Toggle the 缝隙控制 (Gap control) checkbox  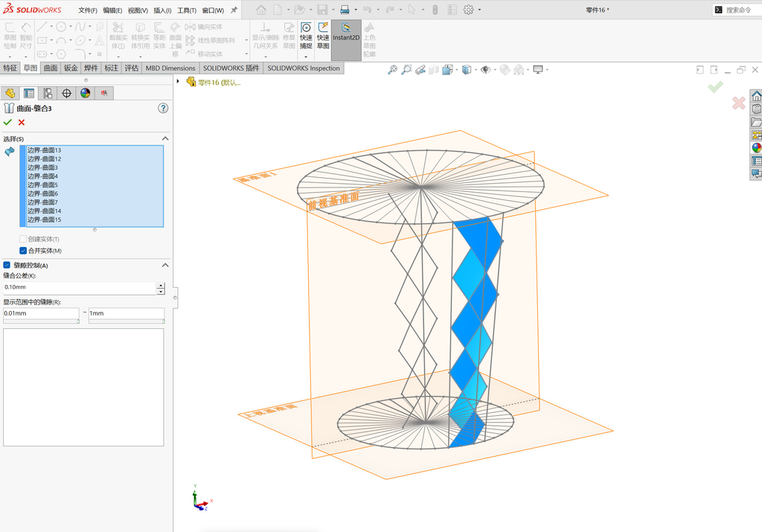(x=7, y=266)
